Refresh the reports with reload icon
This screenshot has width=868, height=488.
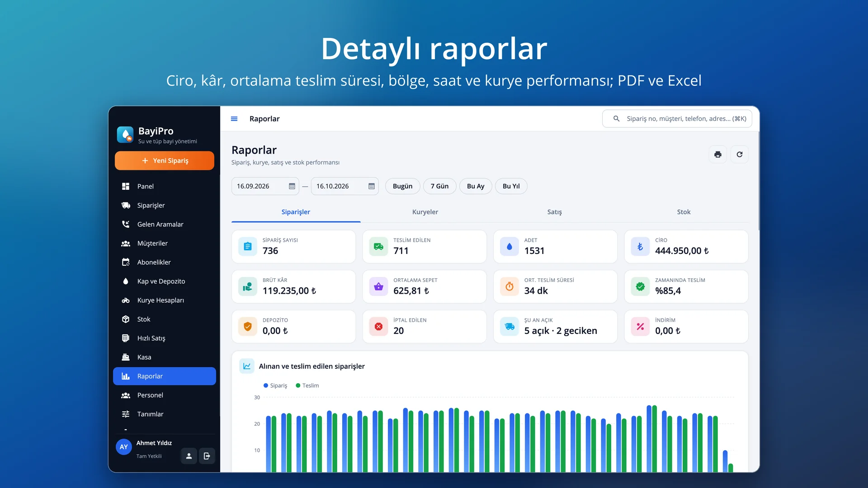(740, 155)
